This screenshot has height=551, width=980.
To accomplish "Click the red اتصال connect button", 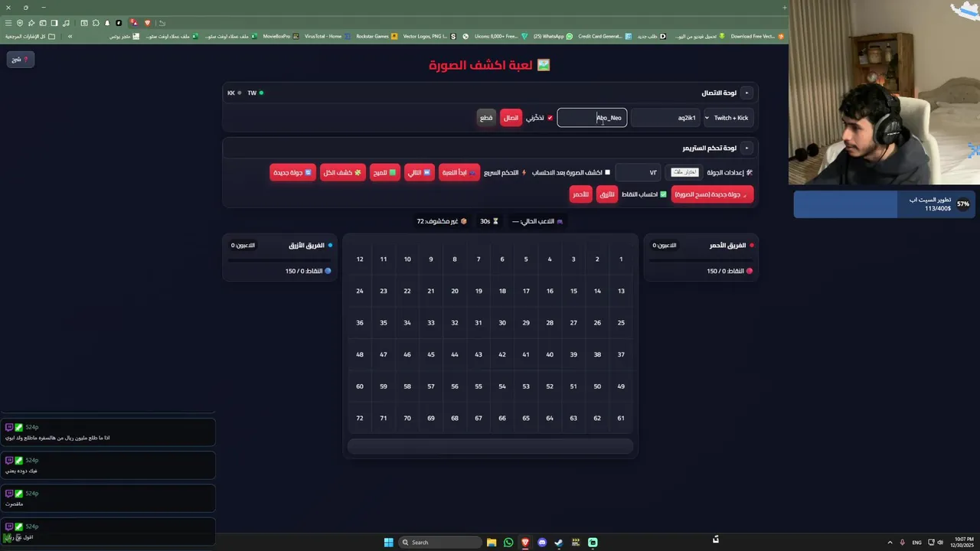I will point(511,118).
